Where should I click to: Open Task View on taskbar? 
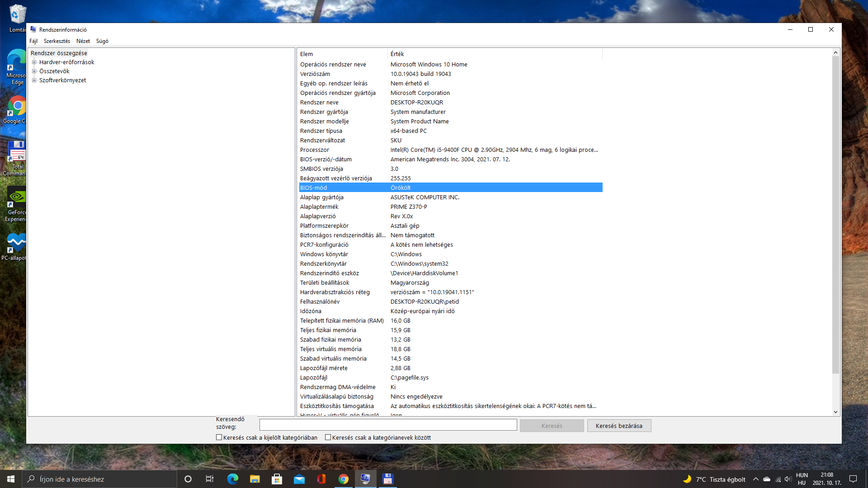(x=210, y=479)
